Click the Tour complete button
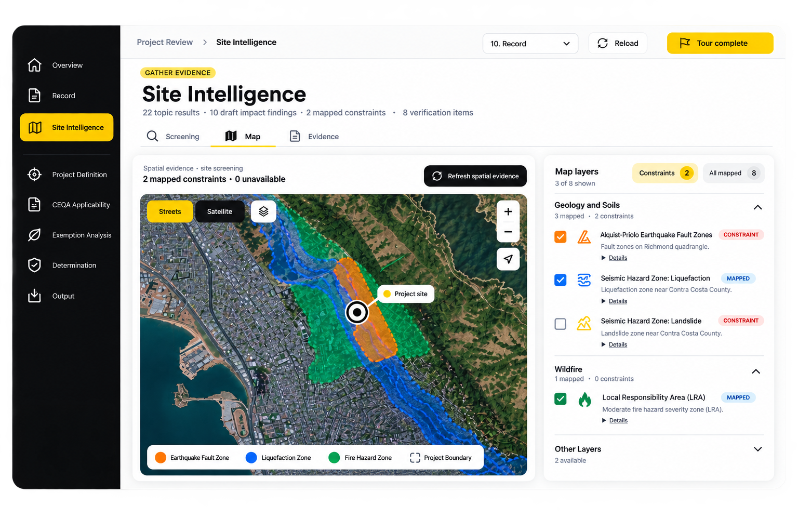Image resolution: width=798 pixels, height=532 pixels. pyautogui.click(x=720, y=43)
